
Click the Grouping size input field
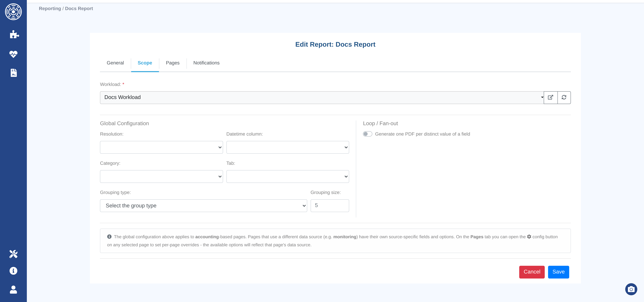click(x=330, y=206)
